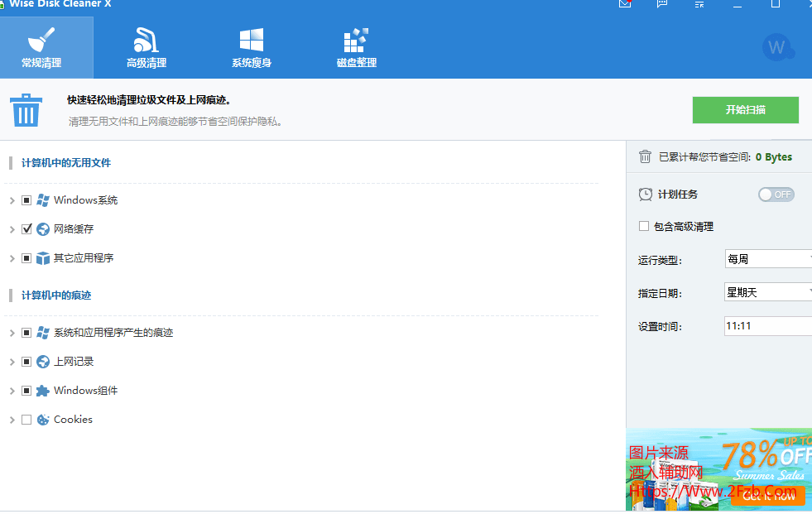Switch to the 系统瘦身 tab

pyautogui.click(x=252, y=48)
